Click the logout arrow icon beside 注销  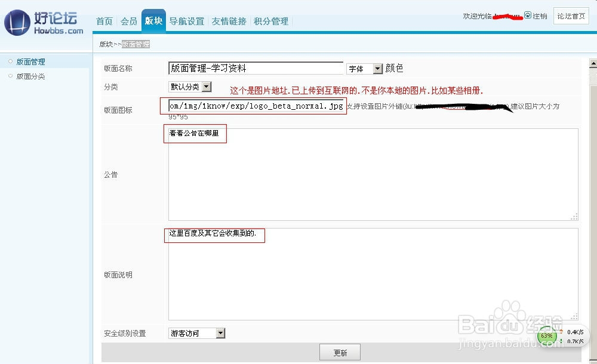click(x=527, y=16)
